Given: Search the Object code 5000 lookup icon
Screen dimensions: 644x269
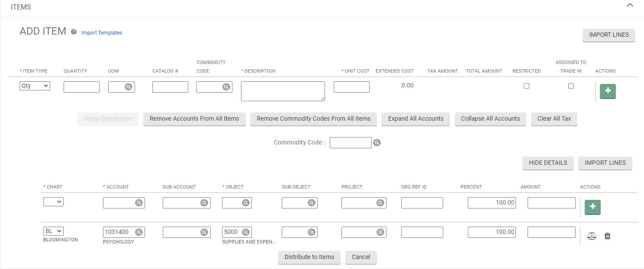Looking at the screenshot, I should [245, 232].
